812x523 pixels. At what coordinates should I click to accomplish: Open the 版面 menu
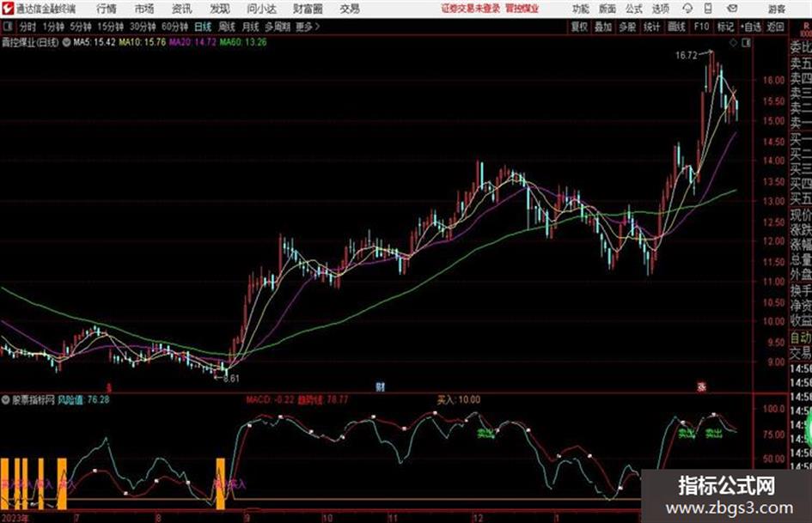point(607,9)
